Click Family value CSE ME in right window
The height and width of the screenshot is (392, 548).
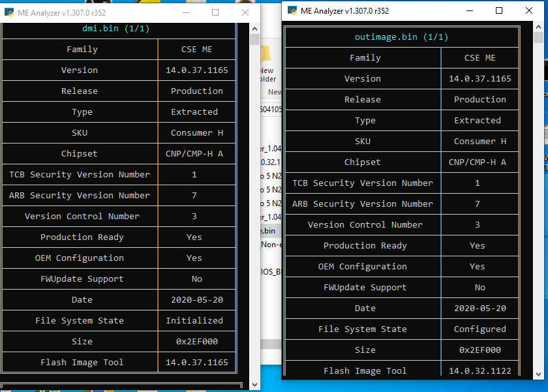point(480,57)
